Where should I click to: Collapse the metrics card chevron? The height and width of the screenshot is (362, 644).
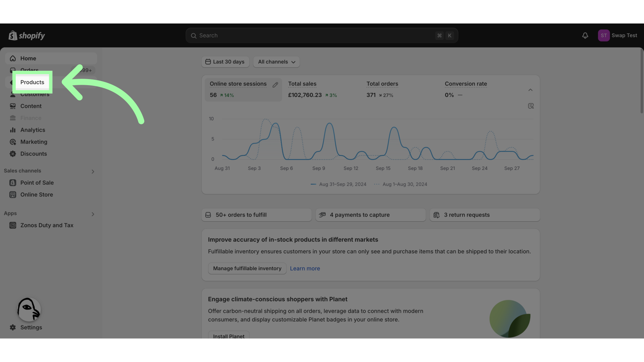click(530, 90)
